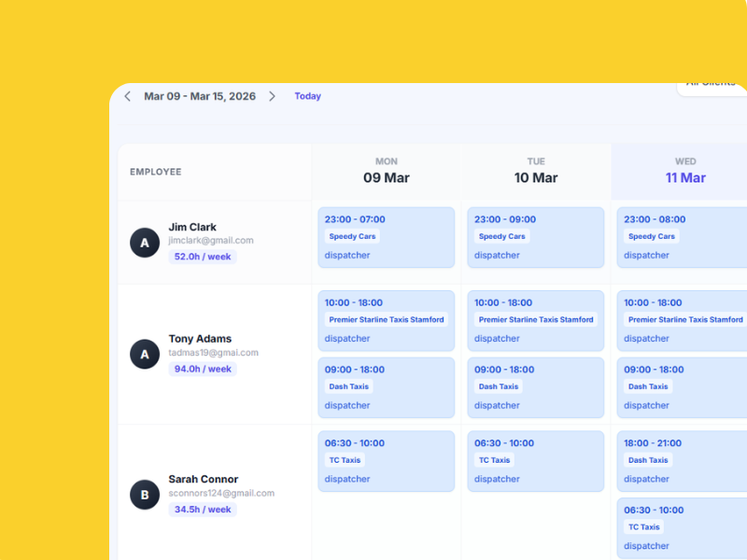The image size is (747, 560).
Task: Open Tony Adams' Monday 10:00 - 18:00 shift
Action: point(387,320)
